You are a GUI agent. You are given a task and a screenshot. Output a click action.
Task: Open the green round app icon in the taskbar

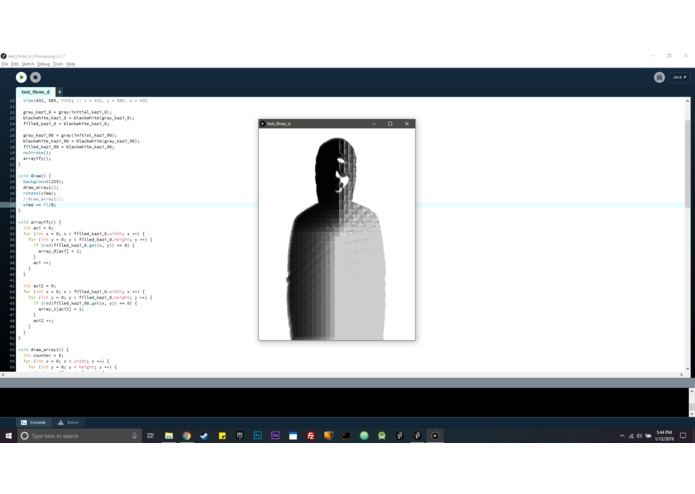coord(364,436)
